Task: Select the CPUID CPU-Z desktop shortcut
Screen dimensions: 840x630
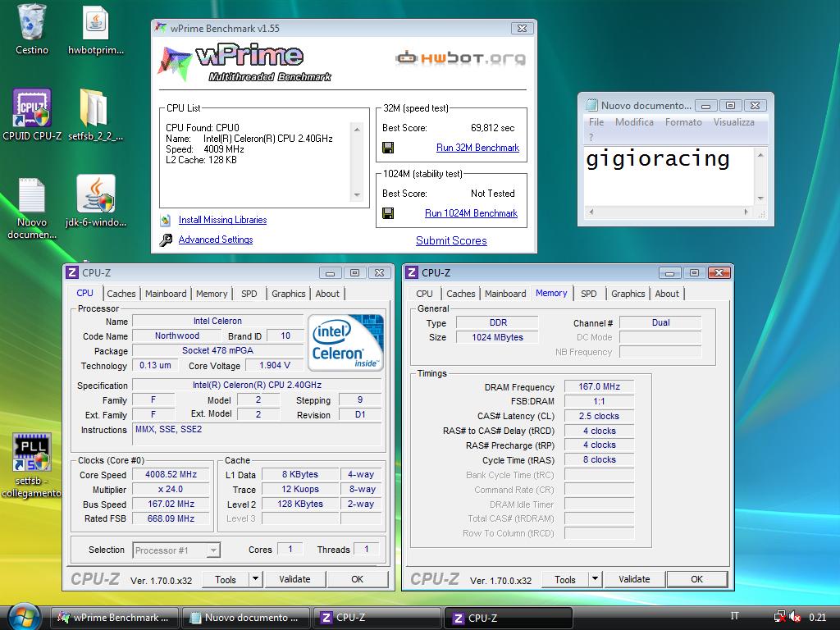Action: pos(32,108)
